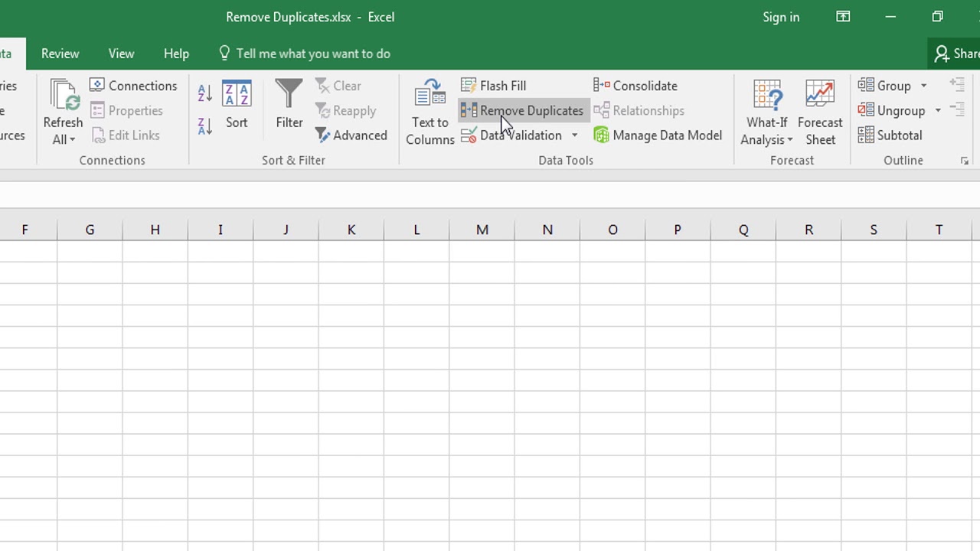Expand the Ungroup dropdown arrow
The height and width of the screenshot is (551, 980).
click(x=938, y=110)
